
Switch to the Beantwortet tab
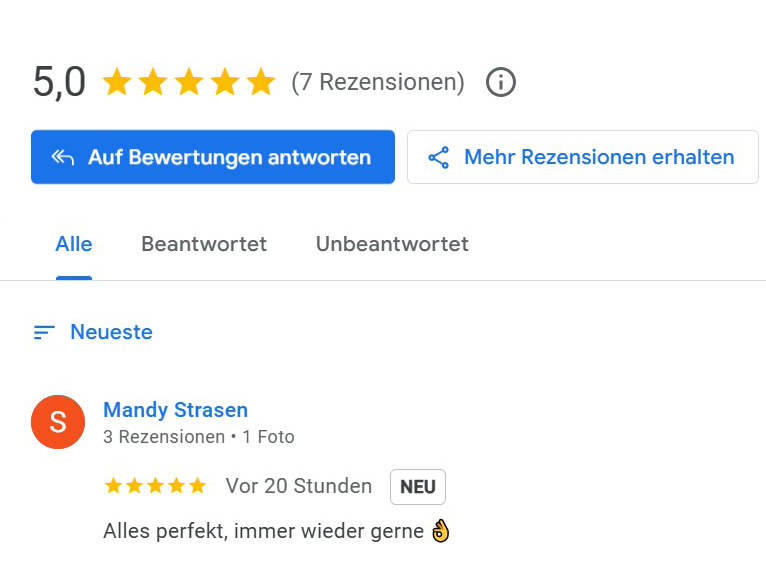point(204,244)
